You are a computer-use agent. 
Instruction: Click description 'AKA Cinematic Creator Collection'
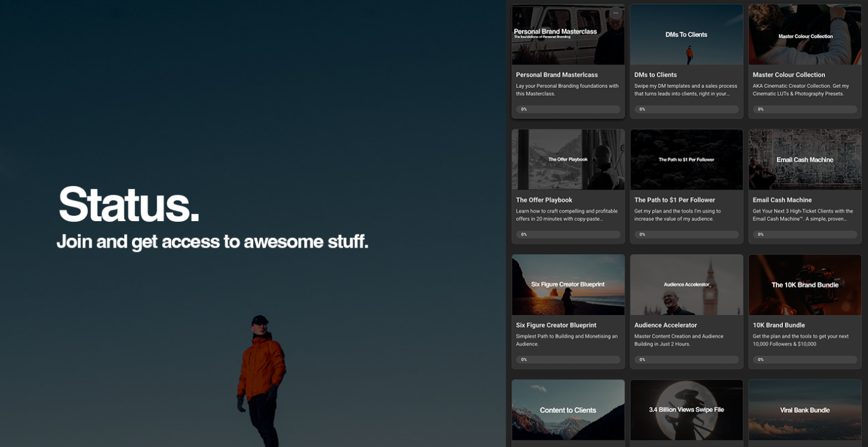coord(800,90)
